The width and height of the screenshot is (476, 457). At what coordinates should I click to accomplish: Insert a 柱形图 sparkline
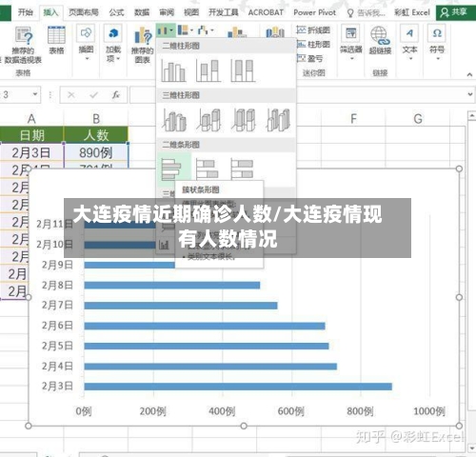pos(313,44)
